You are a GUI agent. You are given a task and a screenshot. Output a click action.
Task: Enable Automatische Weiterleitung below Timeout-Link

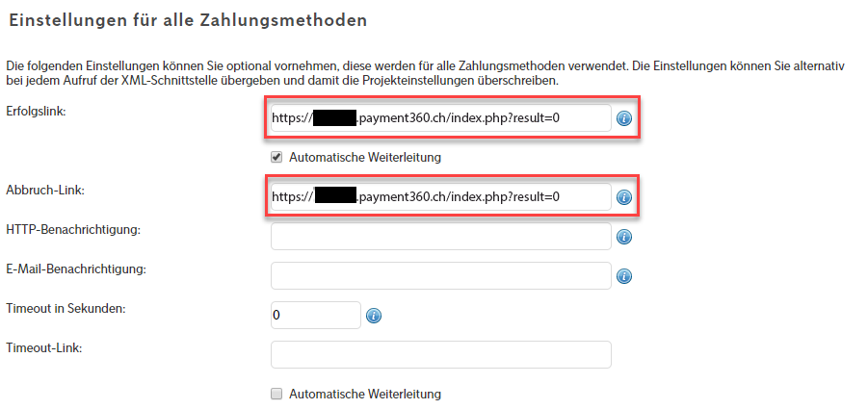click(x=277, y=394)
